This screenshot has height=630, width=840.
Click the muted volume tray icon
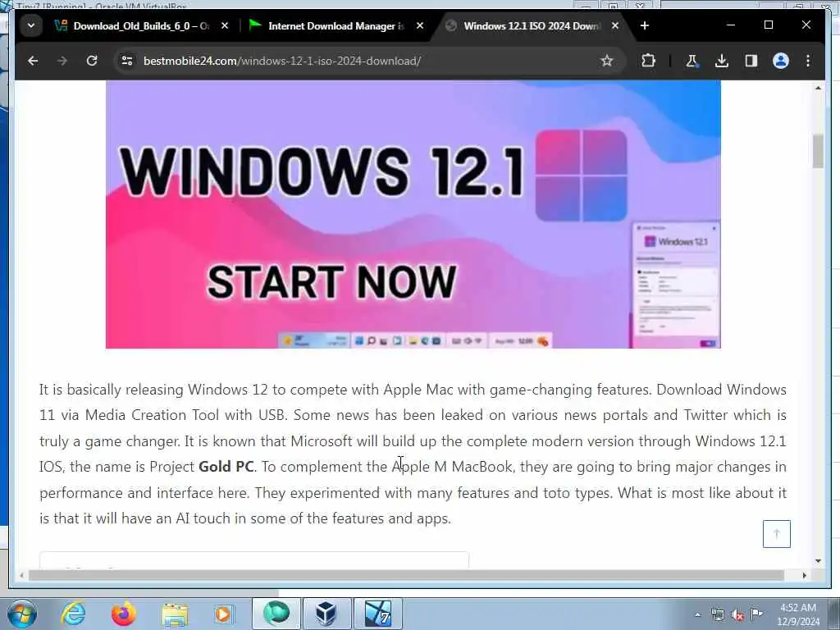click(737, 615)
